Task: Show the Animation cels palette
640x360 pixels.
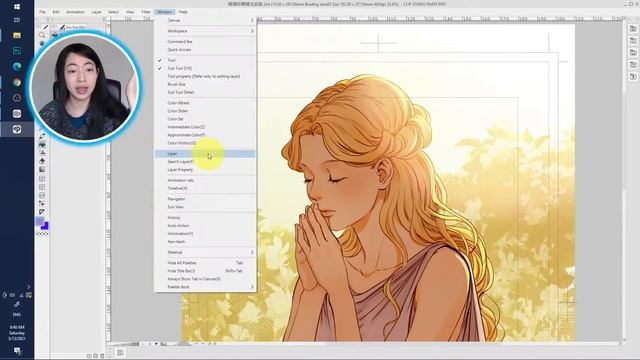Action: coord(205,180)
